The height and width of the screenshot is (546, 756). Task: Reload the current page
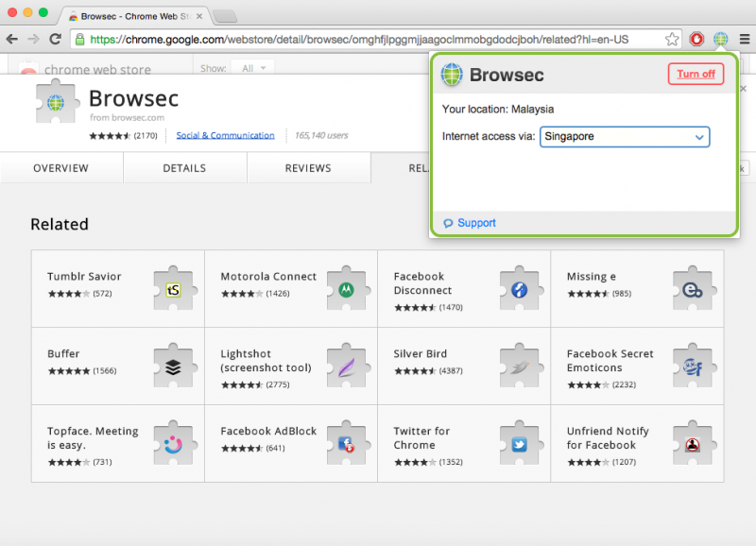(56, 39)
